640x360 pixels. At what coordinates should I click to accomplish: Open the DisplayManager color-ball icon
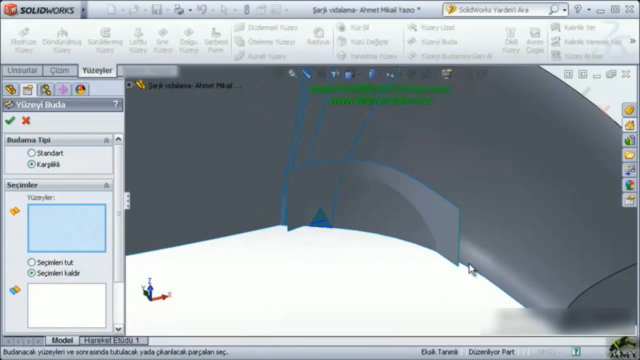tap(80, 89)
